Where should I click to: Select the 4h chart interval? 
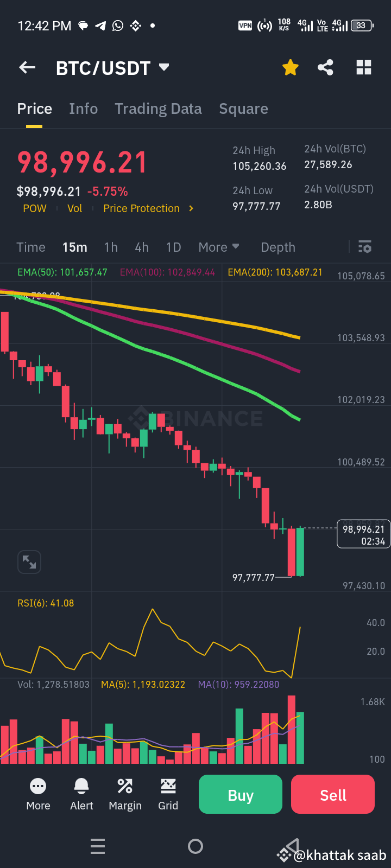point(142,247)
